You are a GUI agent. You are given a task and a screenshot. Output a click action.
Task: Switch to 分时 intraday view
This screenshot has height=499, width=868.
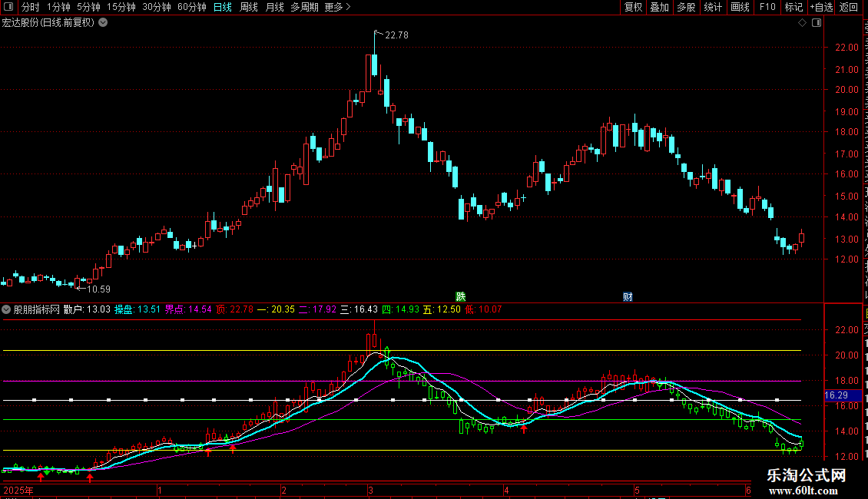coord(31,7)
